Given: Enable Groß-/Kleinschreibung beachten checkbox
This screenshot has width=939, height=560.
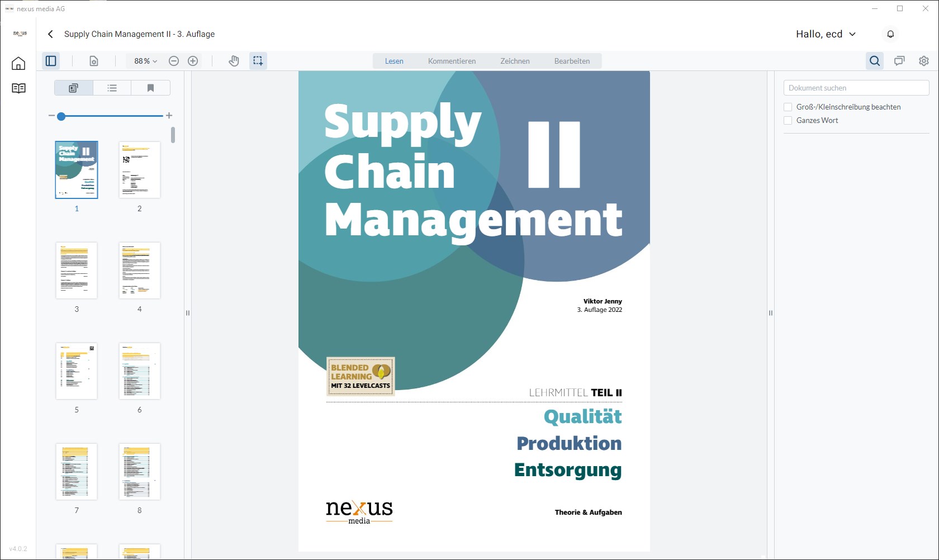Looking at the screenshot, I should [x=788, y=107].
